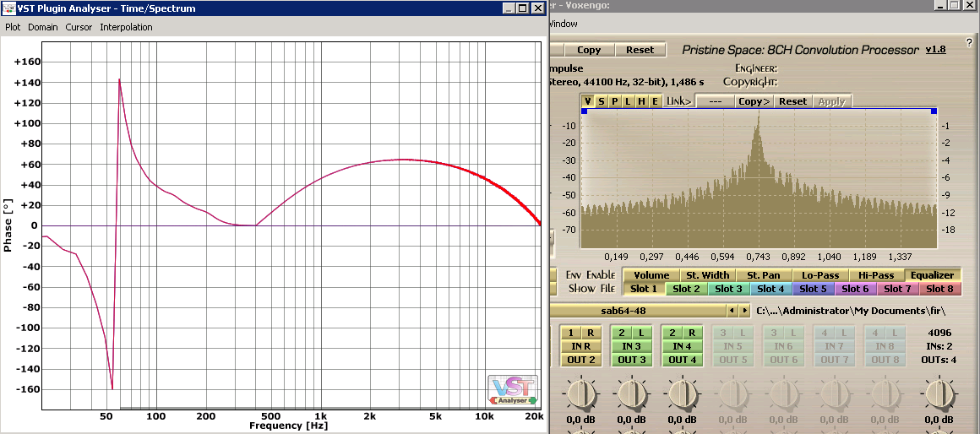The image size is (980, 434).
Task: Click the OUT 3 routing button
Action: tap(632, 359)
